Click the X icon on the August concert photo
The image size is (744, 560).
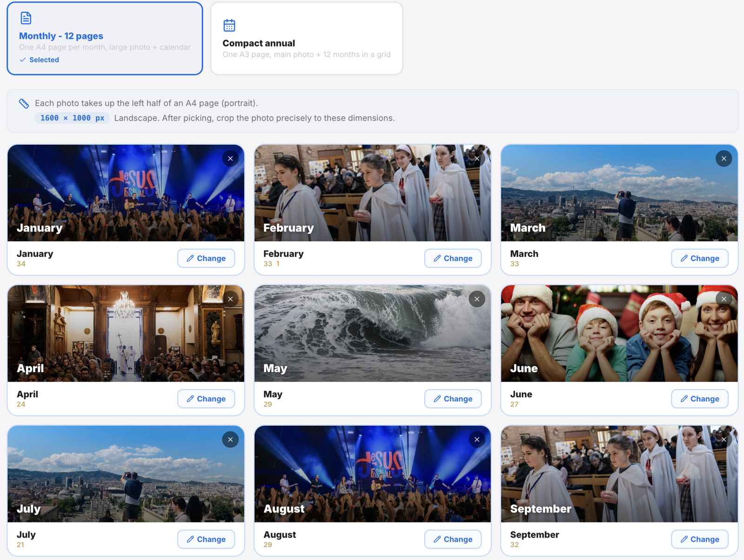tap(477, 439)
